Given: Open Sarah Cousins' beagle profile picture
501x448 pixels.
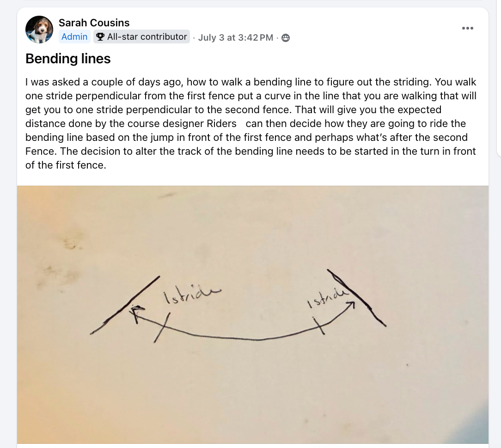Looking at the screenshot, I should (39, 30).
